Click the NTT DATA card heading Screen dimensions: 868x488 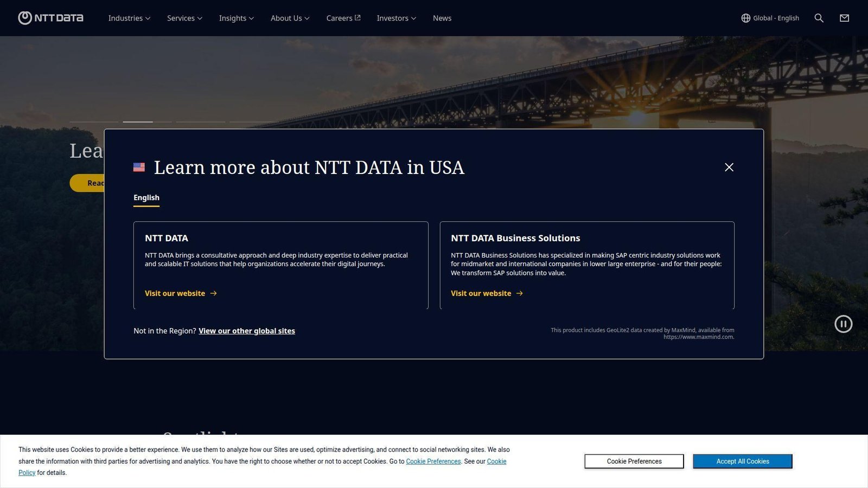(167, 238)
